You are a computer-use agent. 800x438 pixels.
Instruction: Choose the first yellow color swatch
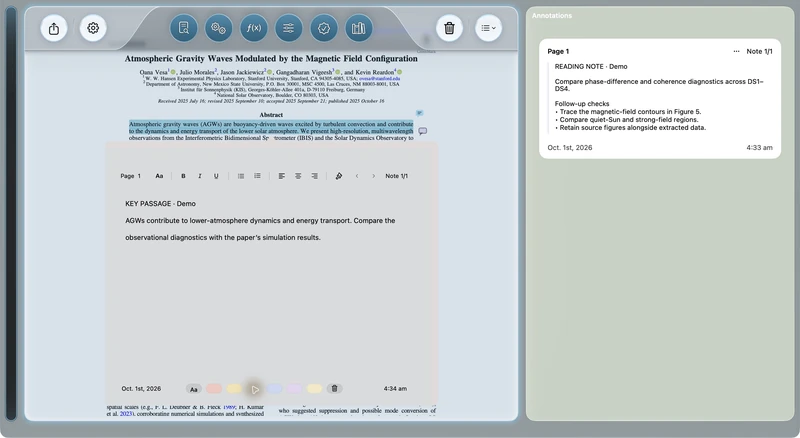(x=234, y=389)
